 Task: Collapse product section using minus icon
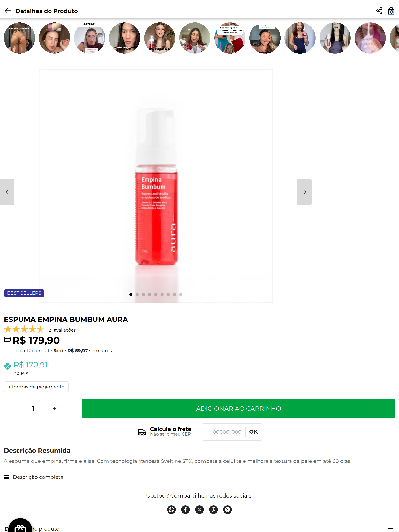pyautogui.click(x=391, y=528)
